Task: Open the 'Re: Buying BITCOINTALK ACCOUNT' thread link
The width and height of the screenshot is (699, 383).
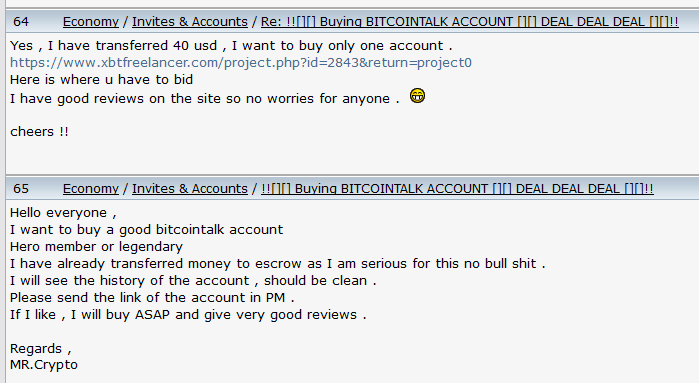Action: coord(469,21)
